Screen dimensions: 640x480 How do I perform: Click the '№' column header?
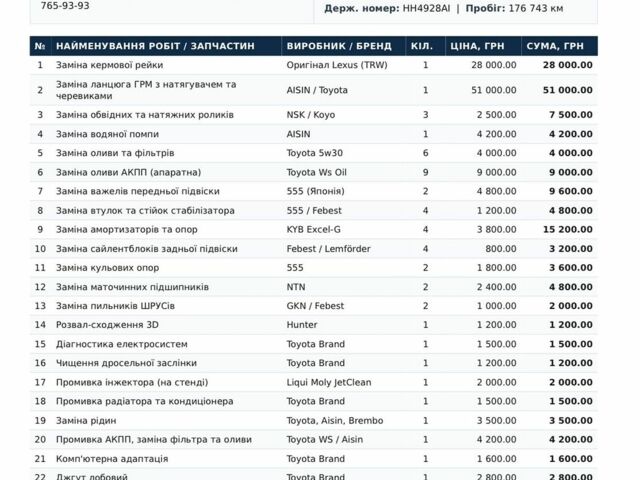point(40,46)
